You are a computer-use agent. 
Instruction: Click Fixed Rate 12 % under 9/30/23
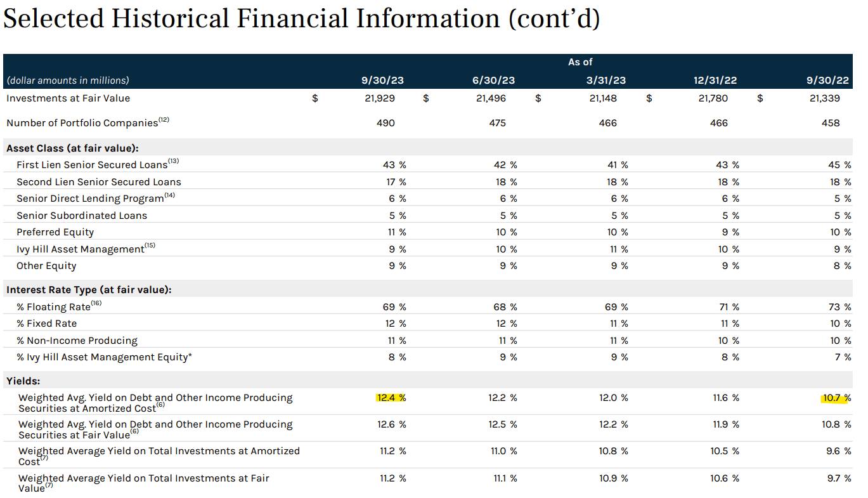396,324
